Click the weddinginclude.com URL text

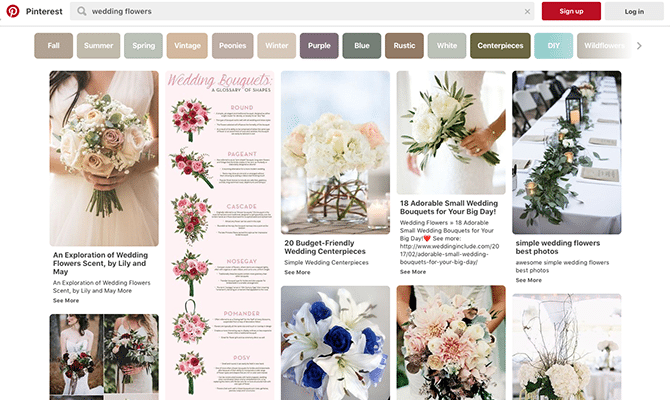click(450, 254)
